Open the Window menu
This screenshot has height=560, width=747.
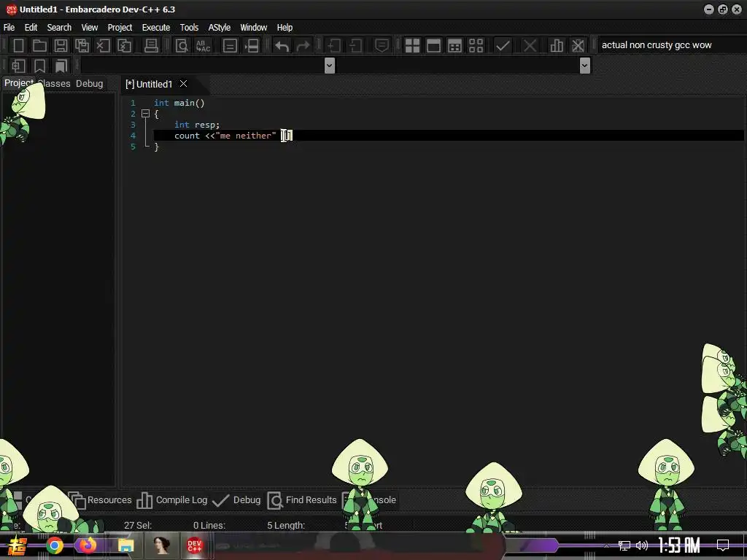pos(253,27)
